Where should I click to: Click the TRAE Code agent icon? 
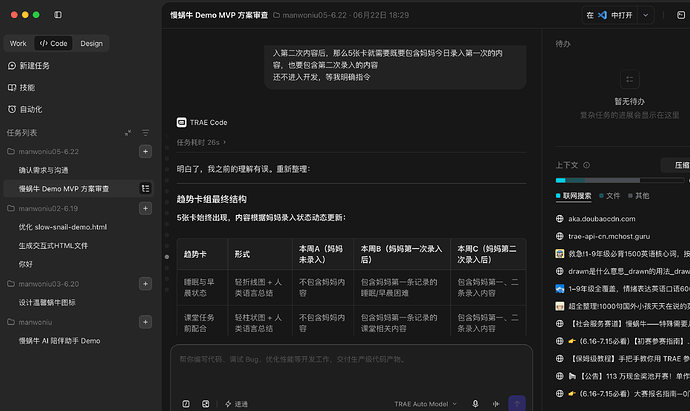coord(181,122)
